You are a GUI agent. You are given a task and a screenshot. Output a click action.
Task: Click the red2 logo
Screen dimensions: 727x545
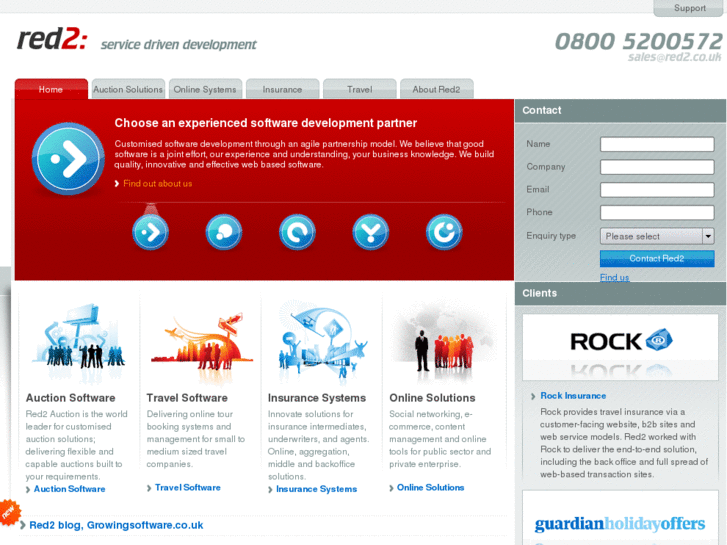(52, 39)
